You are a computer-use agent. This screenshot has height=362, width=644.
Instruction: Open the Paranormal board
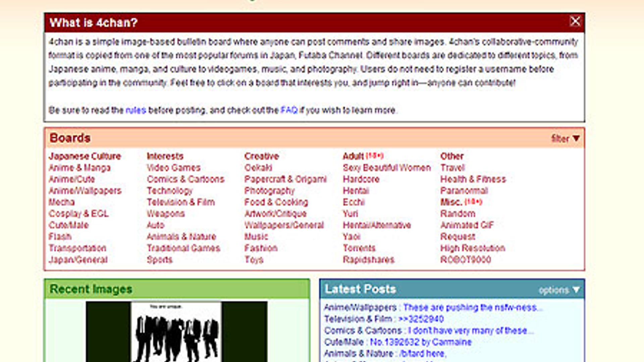pyautogui.click(x=464, y=191)
